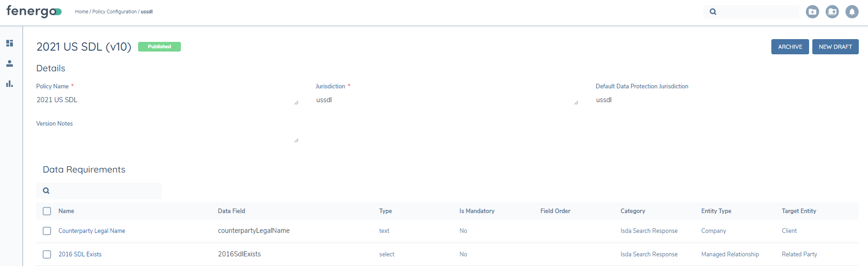This screenshot has height=266, width=868.
Task: Toggle the select-all checkbox in the table header
Action: pos(47,211)
